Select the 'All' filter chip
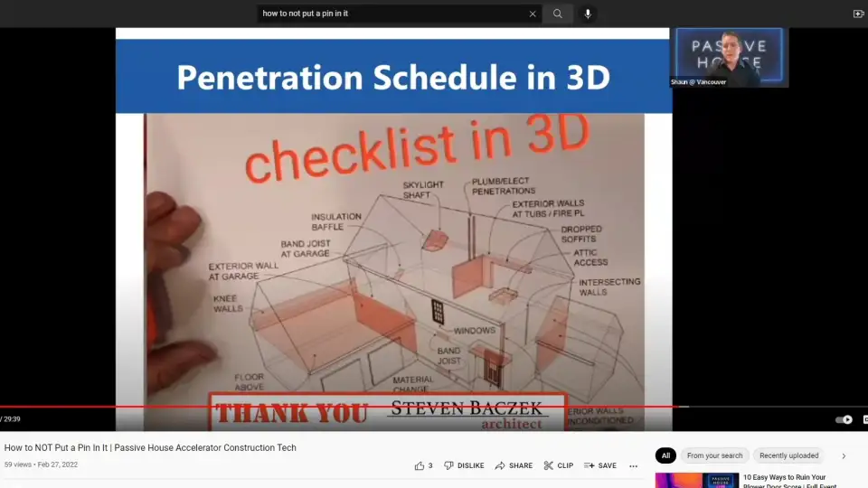This screenshot has width=868, height=488. pyautogui.click(x=665, y=455)
